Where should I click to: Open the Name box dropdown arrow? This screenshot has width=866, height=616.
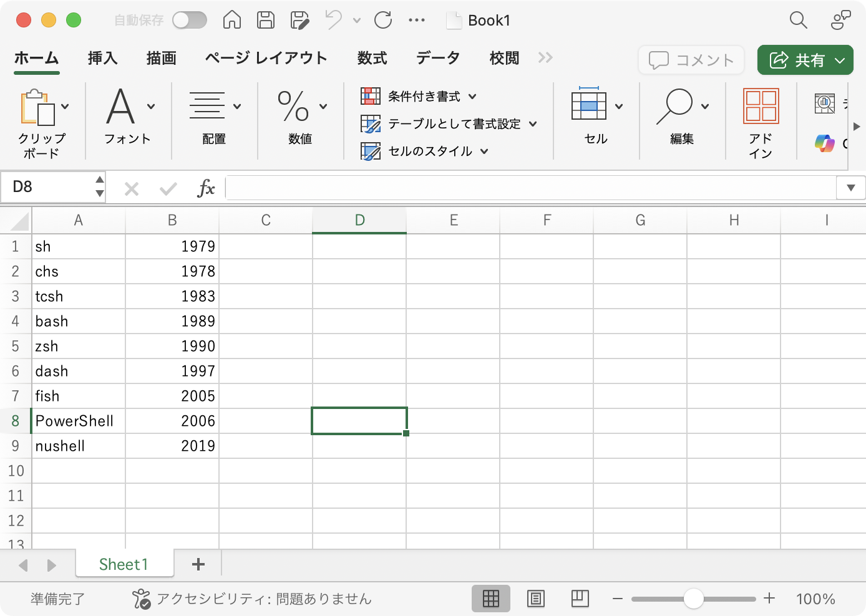click(99, 187)
